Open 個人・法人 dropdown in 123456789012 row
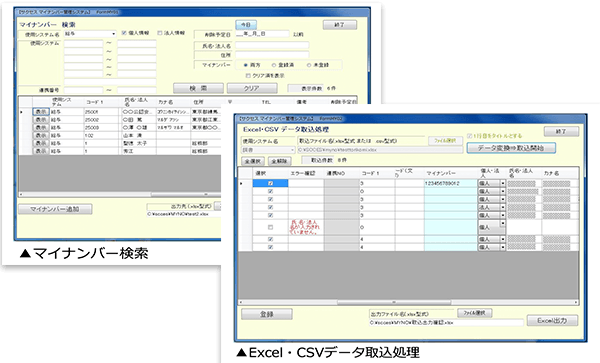This screenshot has width=600, height=363. pos(503,184)
